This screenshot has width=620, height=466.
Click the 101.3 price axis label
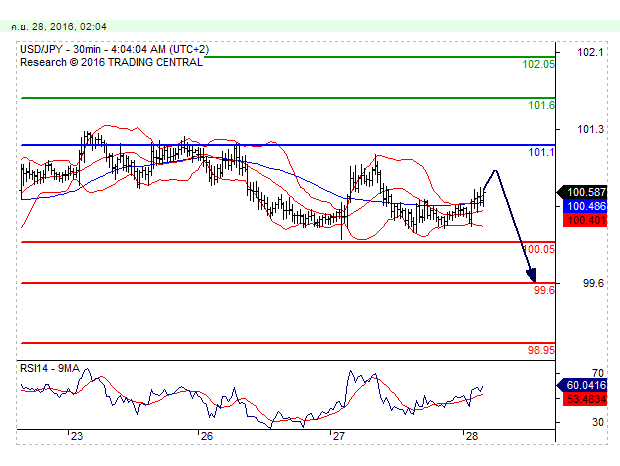(x=590, y=129)
